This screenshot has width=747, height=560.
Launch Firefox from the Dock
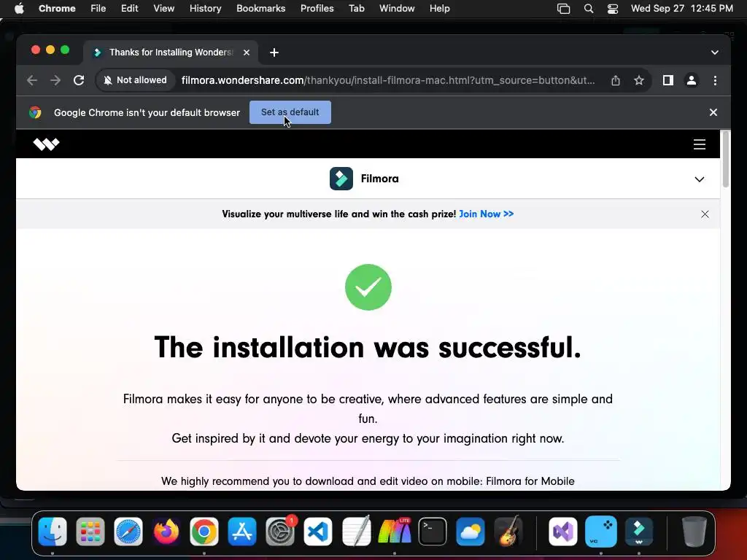coord(166,532)
